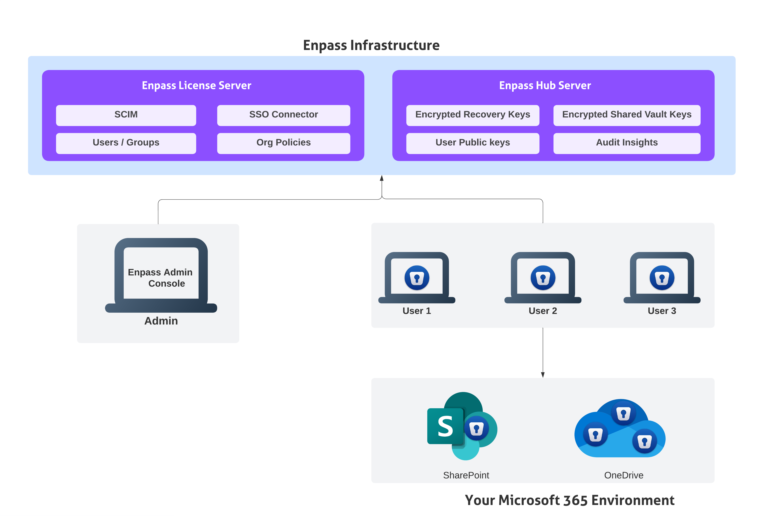
Task: Click the Admin laptop icon
Action: 161,275
